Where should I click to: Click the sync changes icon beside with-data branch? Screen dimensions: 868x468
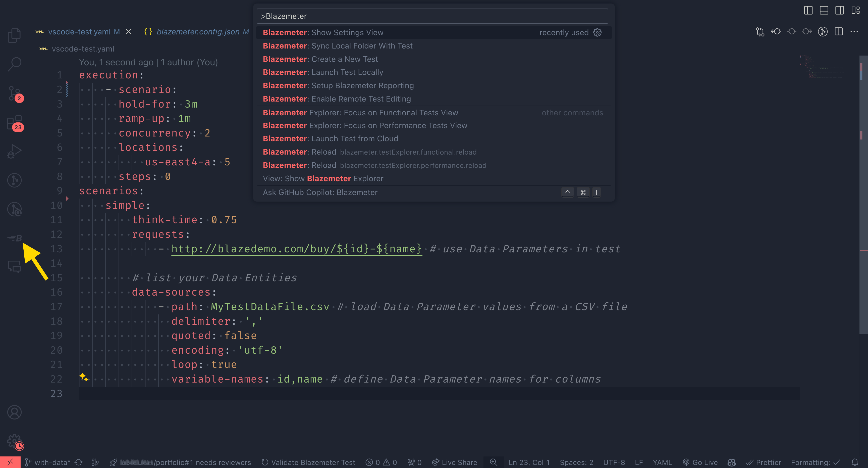click(x=79, y=462)
